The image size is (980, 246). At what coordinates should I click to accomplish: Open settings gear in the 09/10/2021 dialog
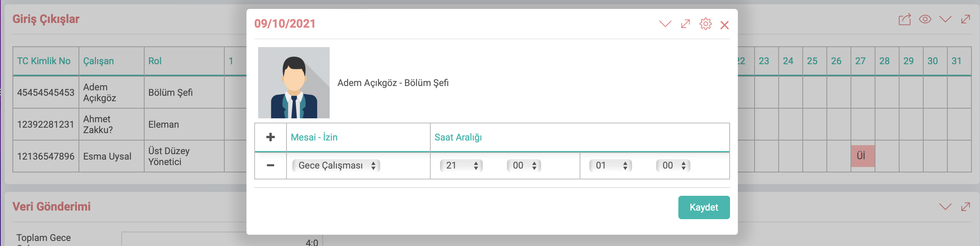tap(706, 24)
